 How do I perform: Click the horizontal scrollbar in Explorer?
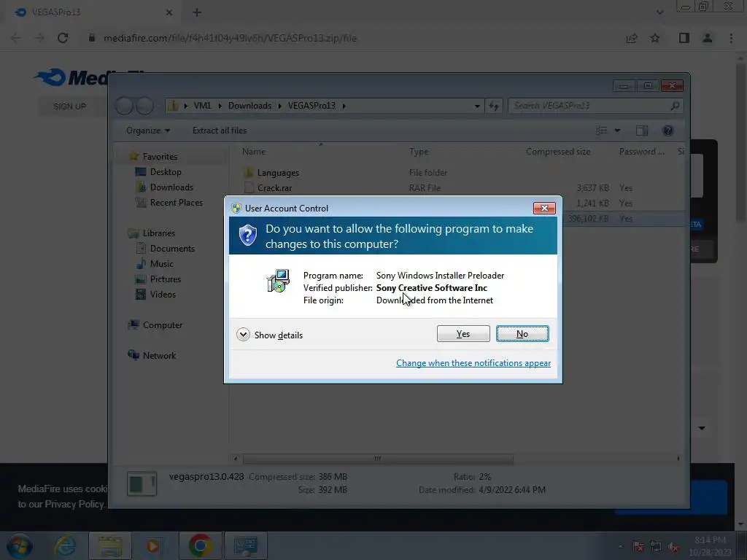[x=378, y=459]
